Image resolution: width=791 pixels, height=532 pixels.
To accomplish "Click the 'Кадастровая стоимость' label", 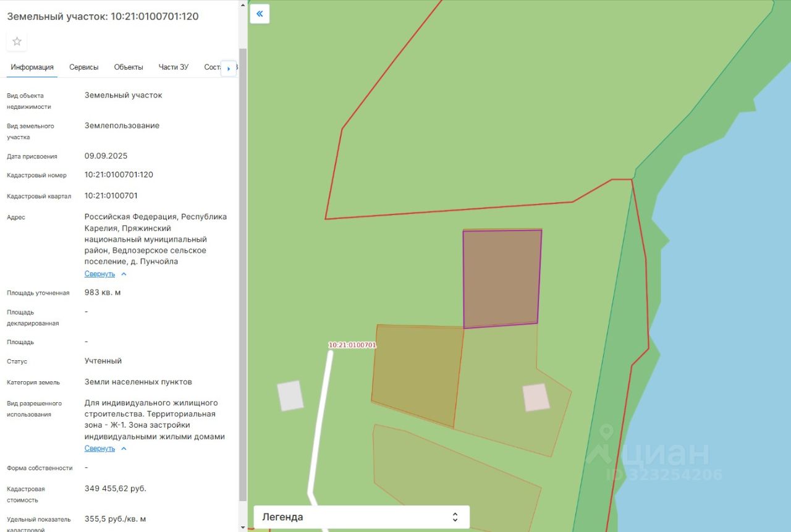I will coord(26,494).
